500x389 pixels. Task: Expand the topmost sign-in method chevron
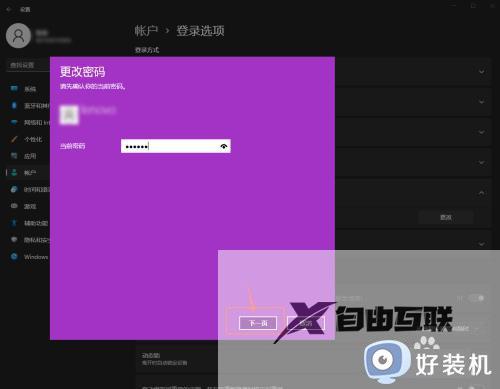(481, 71)
